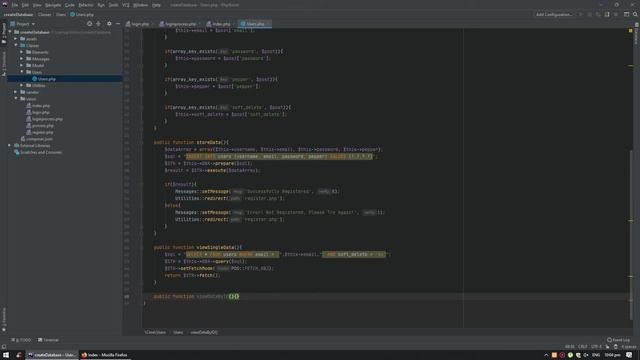
Task: Click the Add Configuration button
Action: pos(554,14)
